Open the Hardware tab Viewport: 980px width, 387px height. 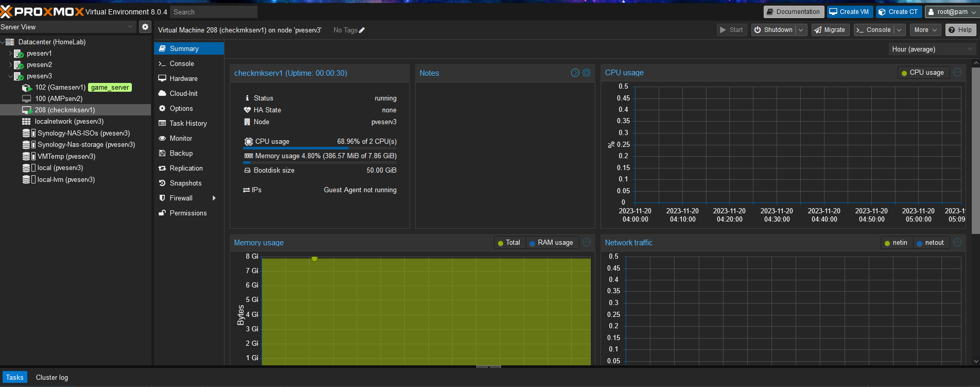tap(189, 78)
